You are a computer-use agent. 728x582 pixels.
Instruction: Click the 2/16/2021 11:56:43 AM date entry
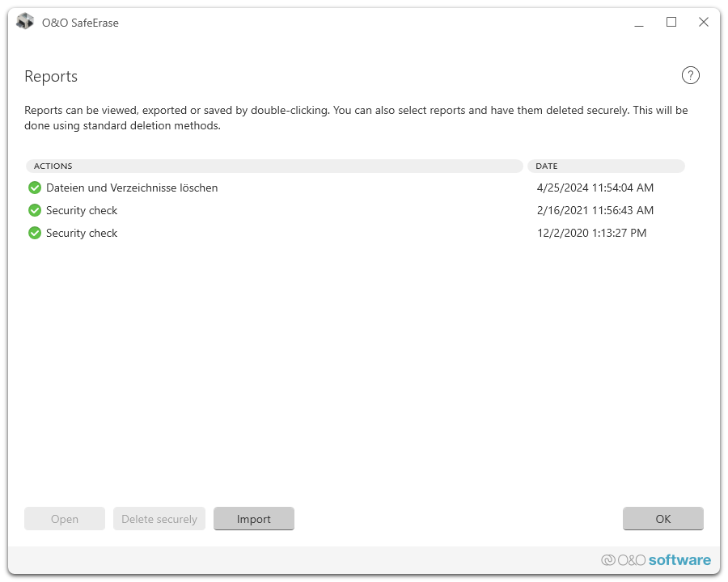coord(595,210)
